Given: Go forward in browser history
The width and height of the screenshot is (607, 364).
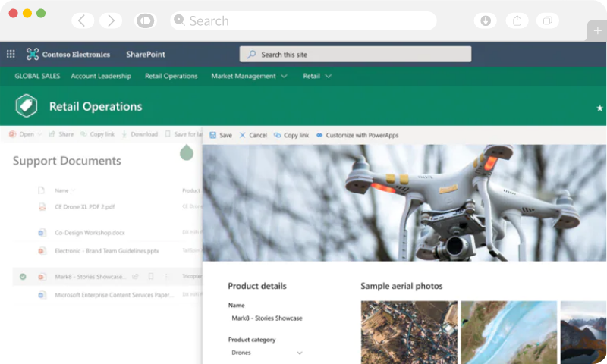Looking at the screenshot, I should (x=110, y=20).
